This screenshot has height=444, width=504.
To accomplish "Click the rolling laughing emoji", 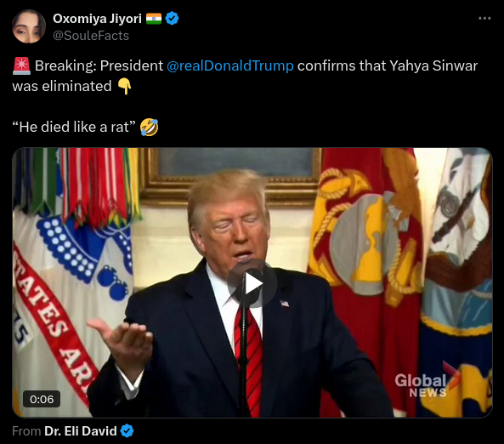I will tap(149, 127).
